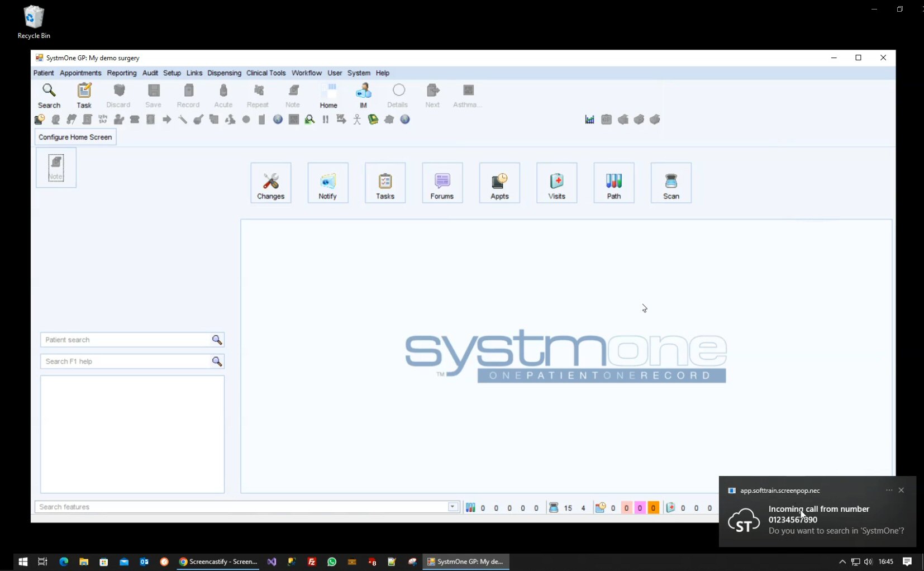924x571 pixels.
Task: Open the Patient menu
Action: [x=44, y=73]
